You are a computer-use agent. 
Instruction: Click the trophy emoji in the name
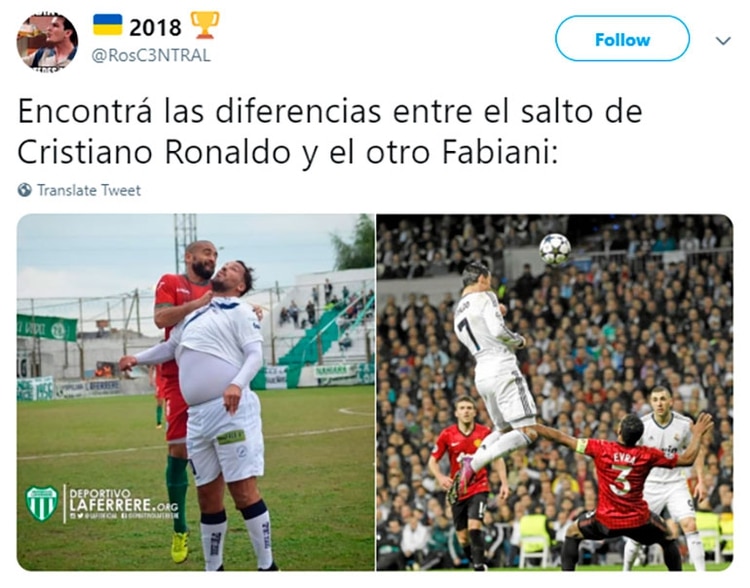[205, 25]
